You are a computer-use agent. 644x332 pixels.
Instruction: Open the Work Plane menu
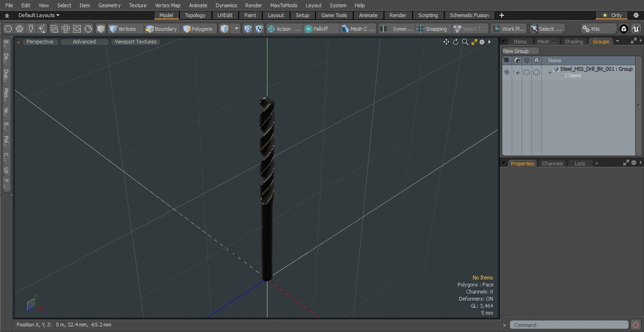pyautogui.click(x=509, y=29)
